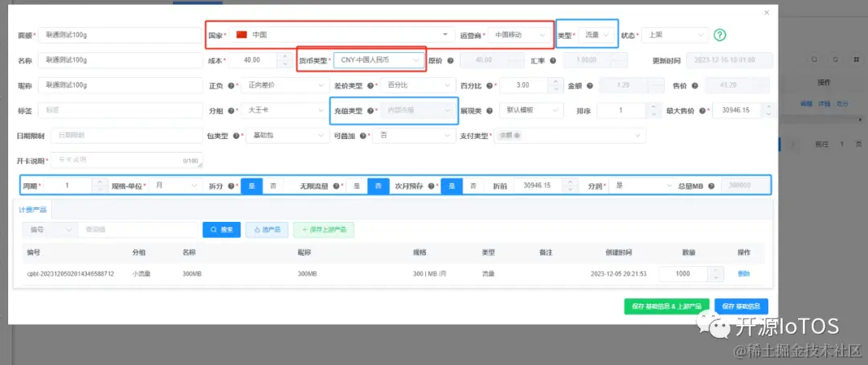Viewport: 868px width, 365px height.
Task: Click the 面额 input field
Action: [x=120, y=35]
